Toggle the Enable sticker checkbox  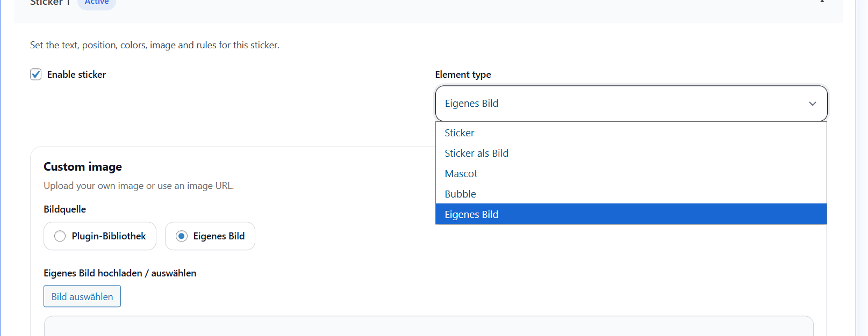pyautogui.click(x=36, y=75)
